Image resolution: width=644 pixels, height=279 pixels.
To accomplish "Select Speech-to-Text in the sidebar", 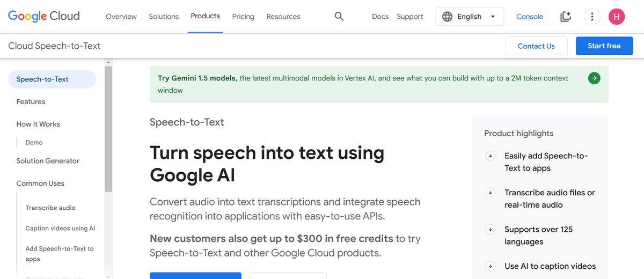I will tap(52, 79).
